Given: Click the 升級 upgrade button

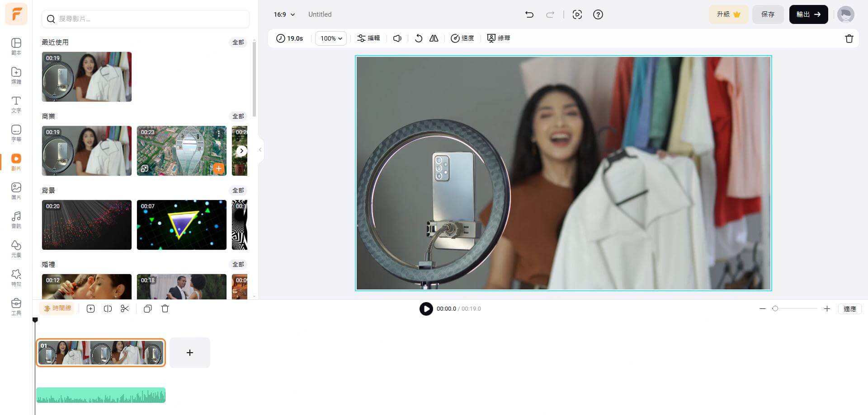Looking at the screenshot, I should [728, 14].
